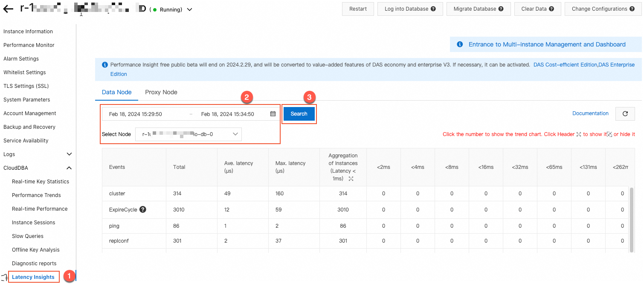The height and width of the screenshot is (284, 644).
Task: Open Account Management in the sidebar
Action: (30, 113)
